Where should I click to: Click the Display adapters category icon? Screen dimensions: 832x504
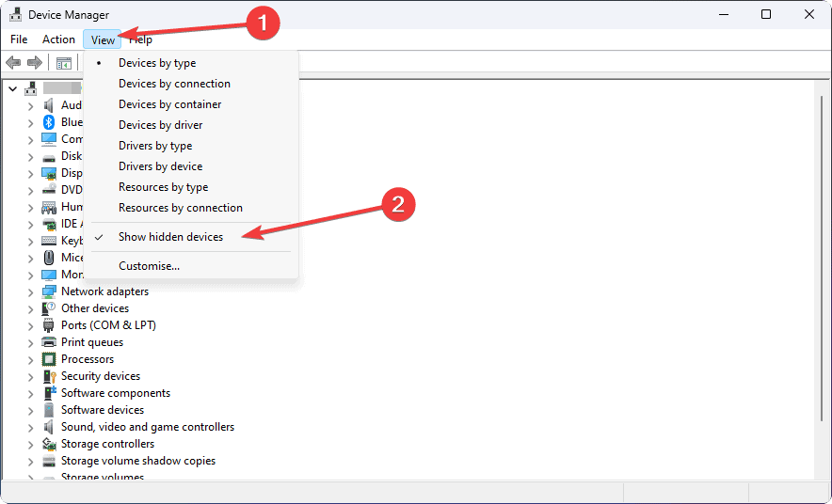coord(49,173)
